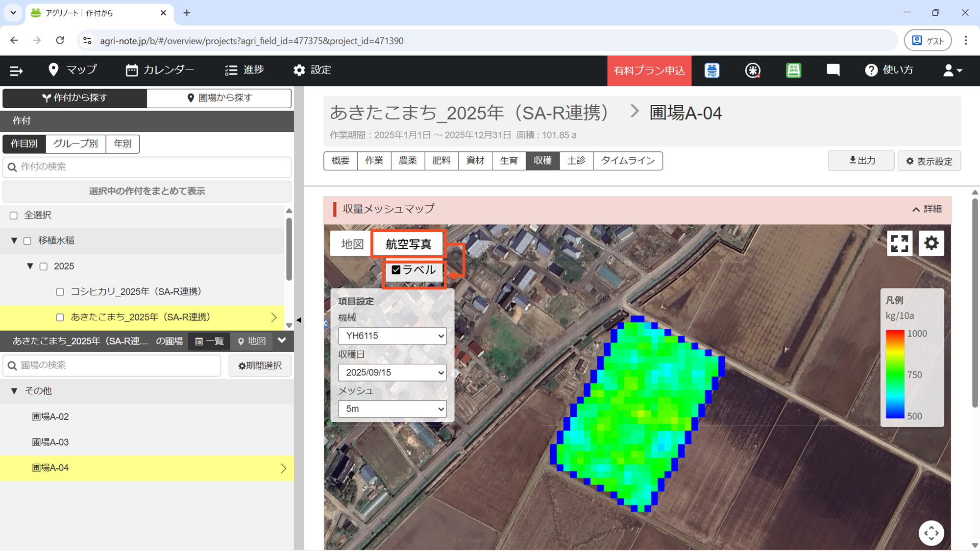Open 設定 settings from the top bar
The width and height of the screenshot is (980, 551).
pos(312,70)
